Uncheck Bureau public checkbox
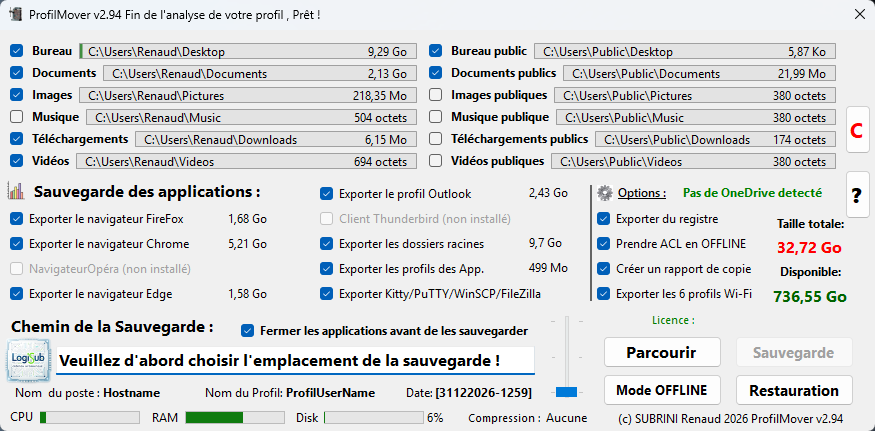The image size is (875, 431). click(x=436, y=51)
